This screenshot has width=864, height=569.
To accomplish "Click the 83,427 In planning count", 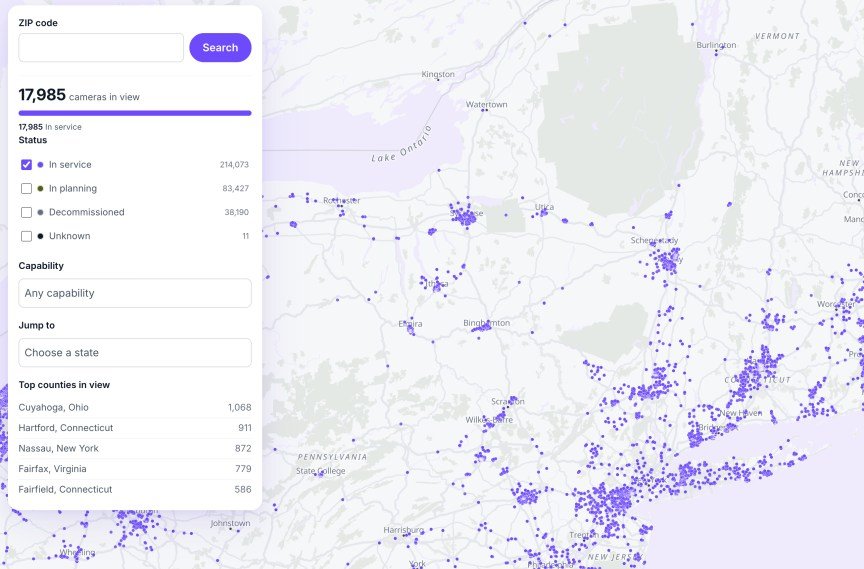I will pyautogui.click(x=236, y=188).
